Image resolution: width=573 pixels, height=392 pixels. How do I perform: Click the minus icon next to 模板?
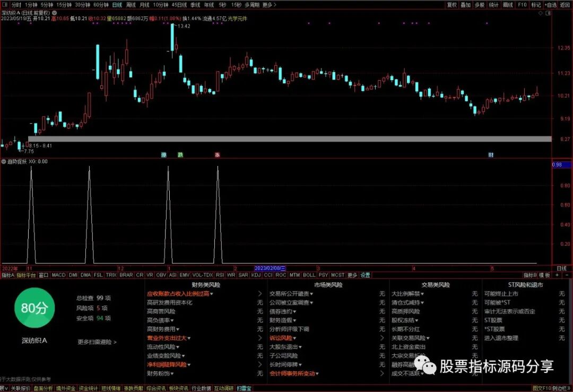[567, 275]
